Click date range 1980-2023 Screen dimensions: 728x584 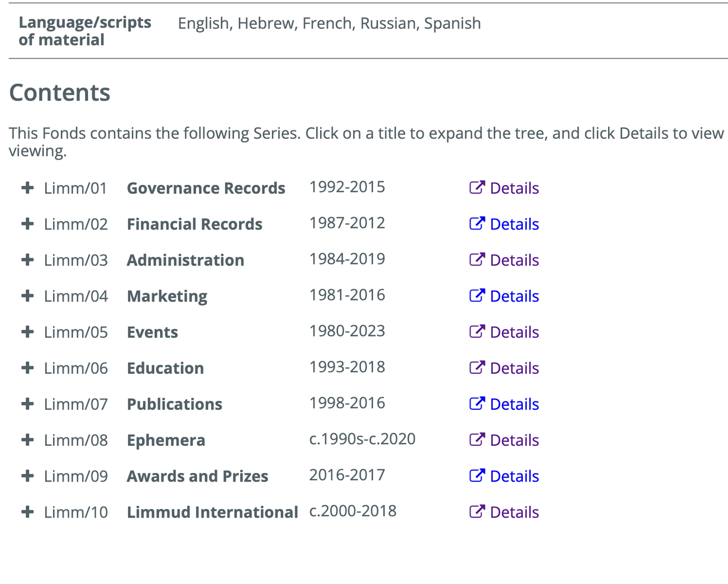347,331
